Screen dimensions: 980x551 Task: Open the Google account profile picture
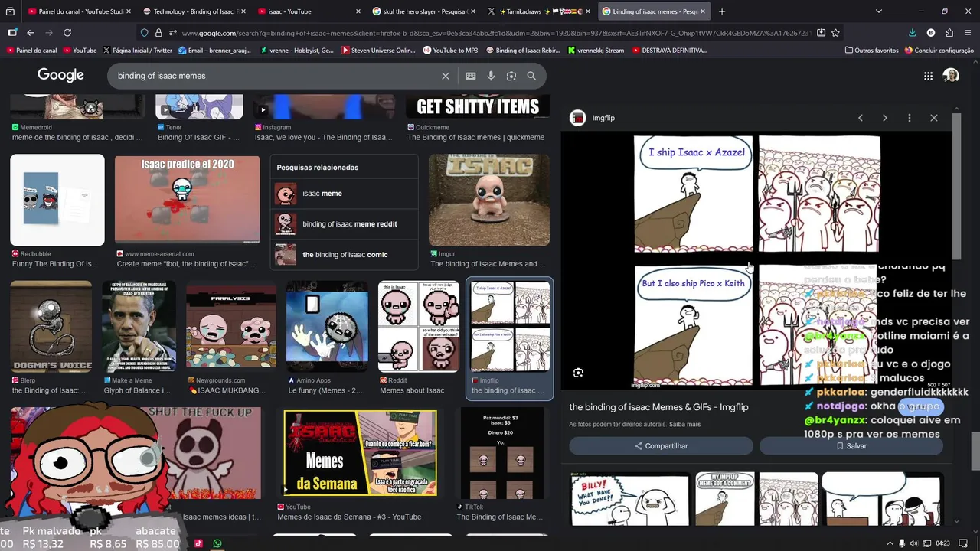pos(951,76)
